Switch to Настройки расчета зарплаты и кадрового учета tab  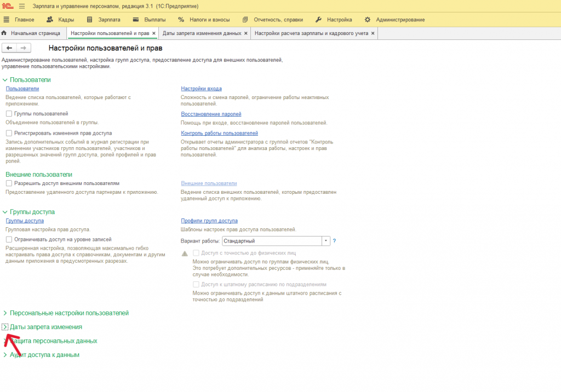(x=311, y=33)
